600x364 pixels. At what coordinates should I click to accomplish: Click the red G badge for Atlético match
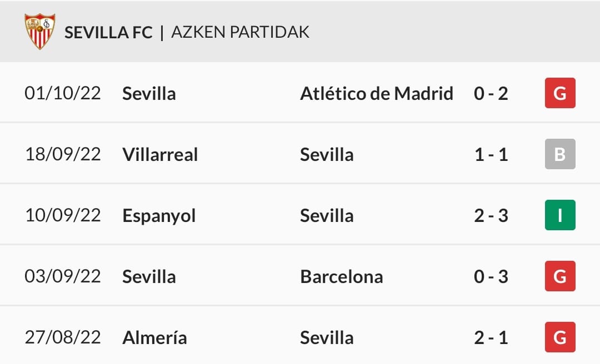point(560,93)
